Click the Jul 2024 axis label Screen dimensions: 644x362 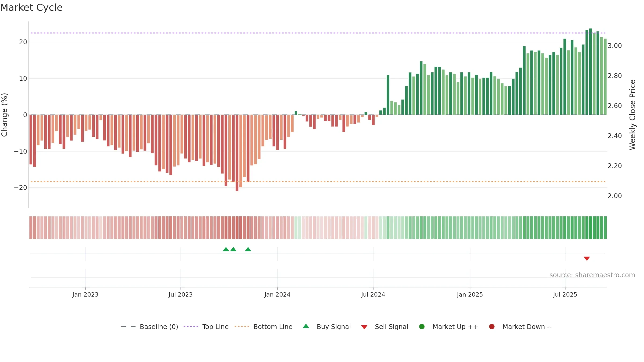(x=373, y=294)
